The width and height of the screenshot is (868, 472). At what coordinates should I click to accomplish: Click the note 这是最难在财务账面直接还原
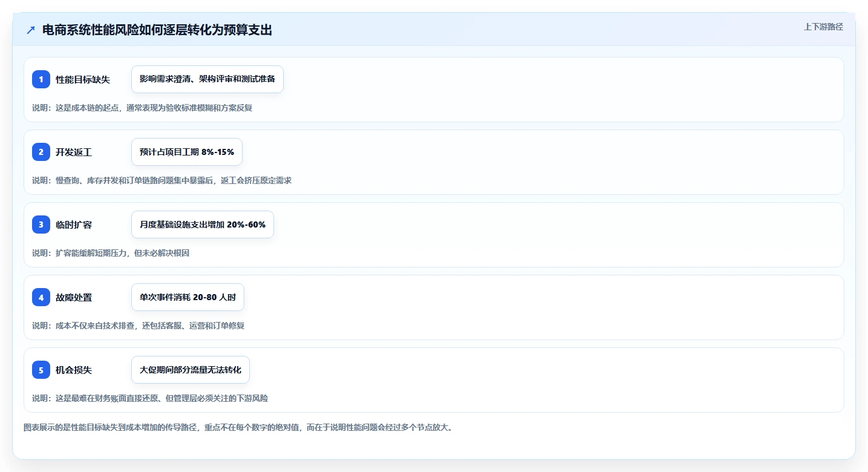click(x=150, y=398)
